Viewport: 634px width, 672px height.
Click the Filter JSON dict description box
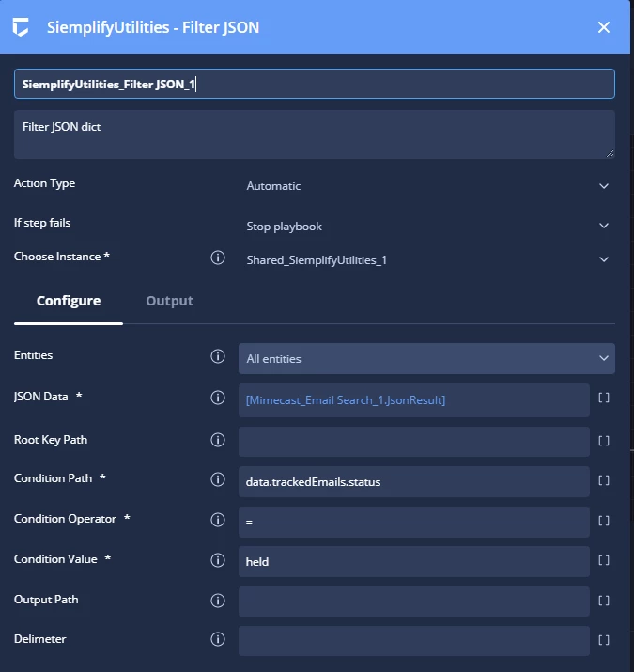pos(315,134)
